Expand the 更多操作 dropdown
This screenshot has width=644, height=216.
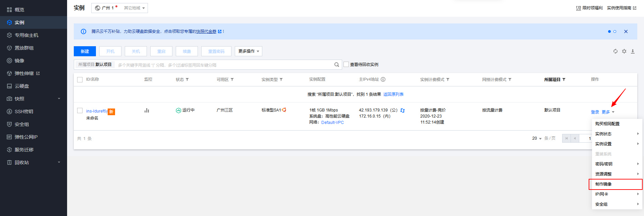tap(248, 51)
